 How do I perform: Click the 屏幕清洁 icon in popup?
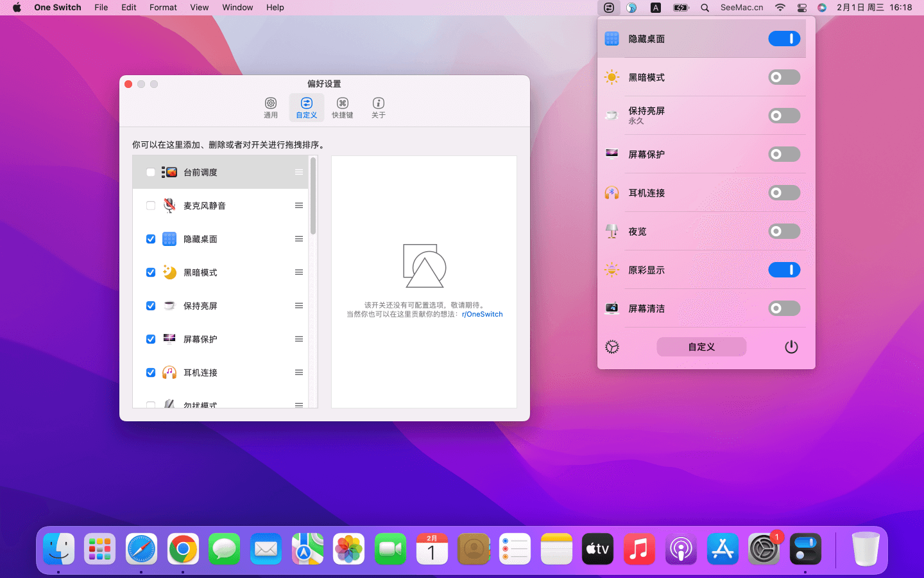tap(612, 308)
